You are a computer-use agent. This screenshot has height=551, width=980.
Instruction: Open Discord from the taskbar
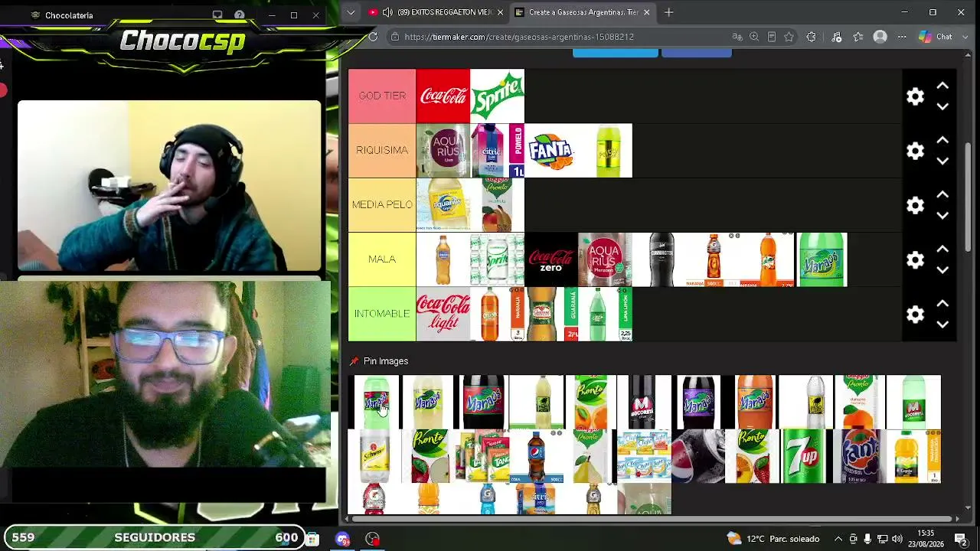click(x=342, y=539)
